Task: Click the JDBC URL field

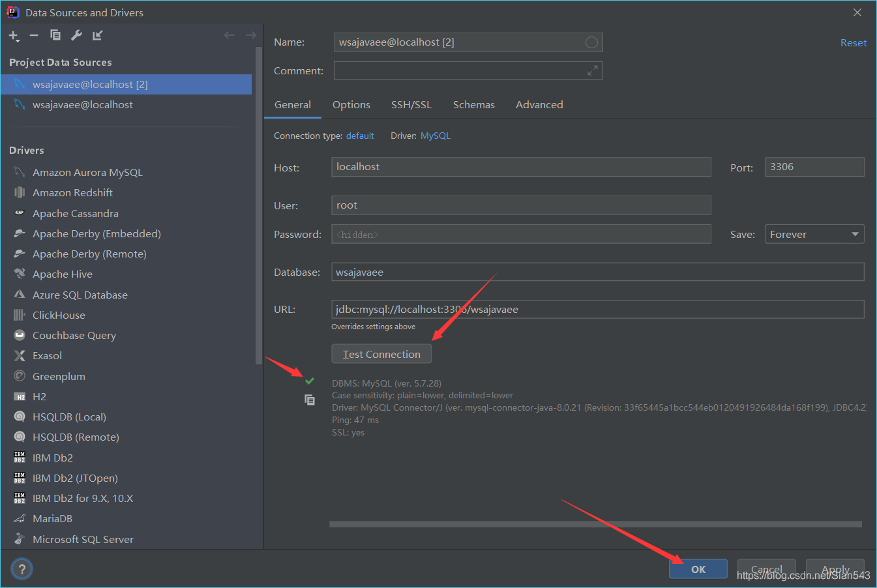Action: pos(598,309)
